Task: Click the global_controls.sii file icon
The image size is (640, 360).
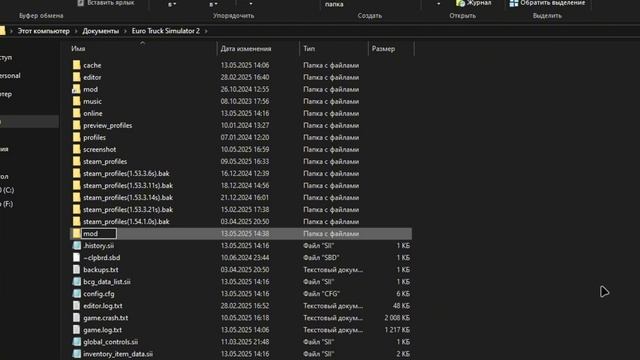Action: pyautogui.click(x=76, y=342)
